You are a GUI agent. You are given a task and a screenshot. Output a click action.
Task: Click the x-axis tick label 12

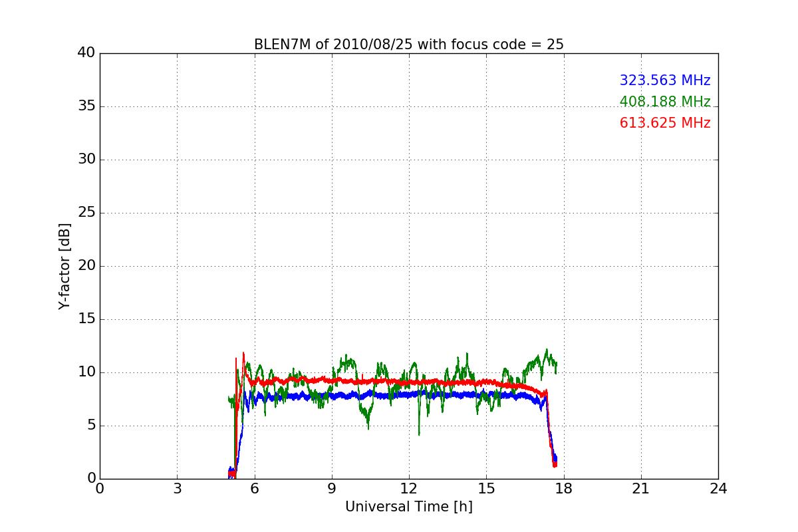pos(409,489)
